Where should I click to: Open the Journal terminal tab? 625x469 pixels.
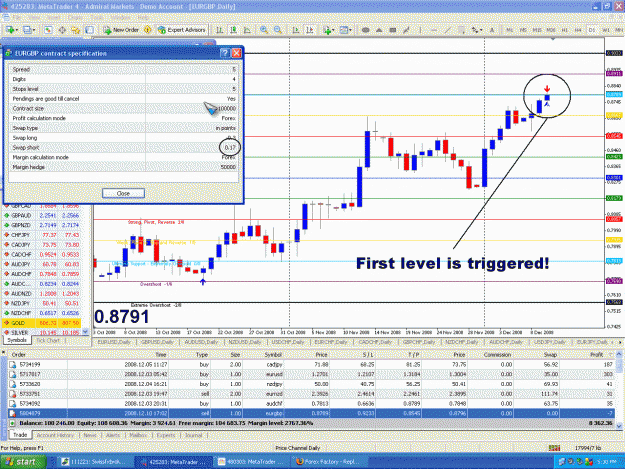pos(193,435)
